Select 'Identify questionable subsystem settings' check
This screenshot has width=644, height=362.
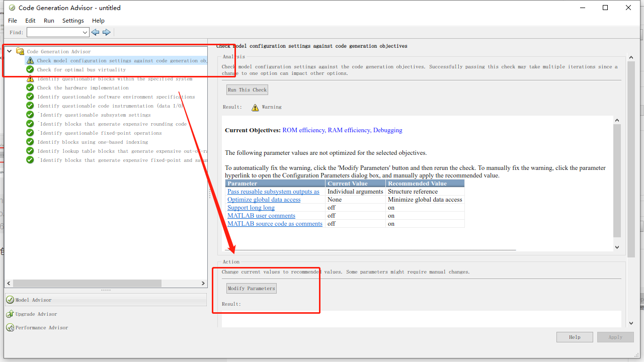coord(94,115)
